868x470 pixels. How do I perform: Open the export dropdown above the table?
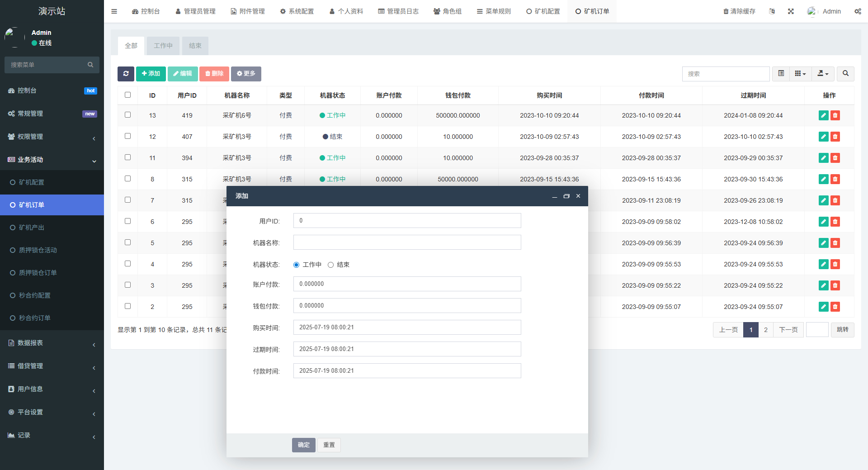(822, 73)
